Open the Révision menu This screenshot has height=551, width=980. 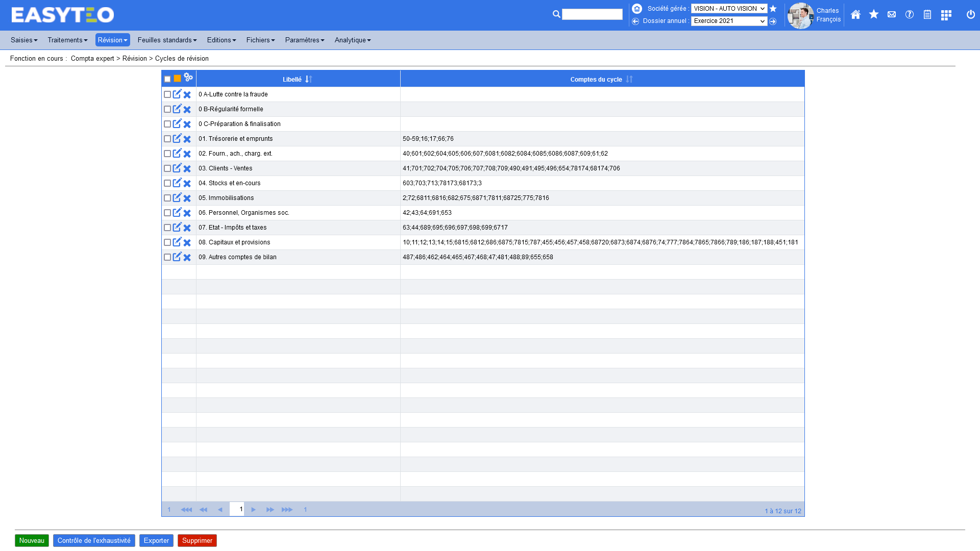(112, 40)
